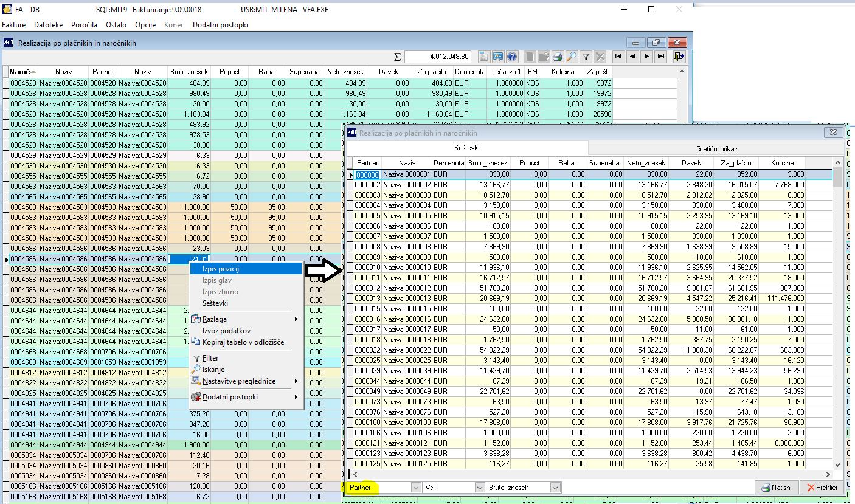Open the Partner dropdown
The height and width of the screenshot is (504, 855).
(416, 488)
